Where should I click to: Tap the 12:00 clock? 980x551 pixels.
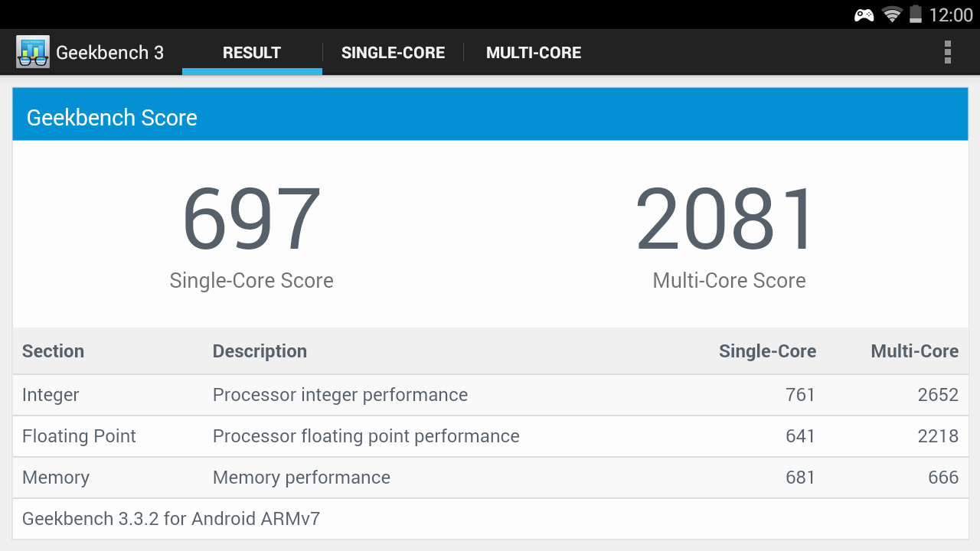point(950,15)
